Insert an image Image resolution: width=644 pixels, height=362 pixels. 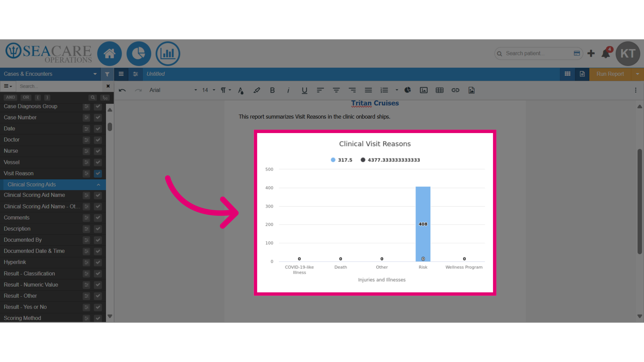[424, 90]
